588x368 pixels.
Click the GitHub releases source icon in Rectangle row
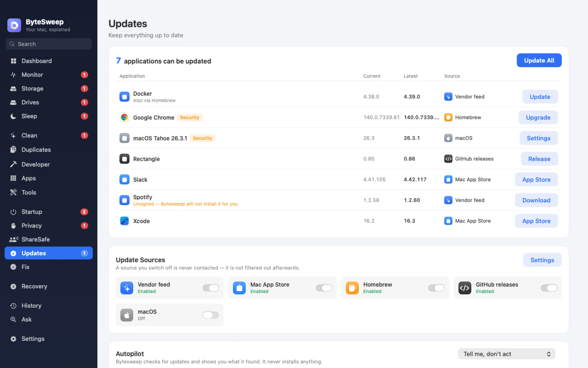click(x=448, y=159)
